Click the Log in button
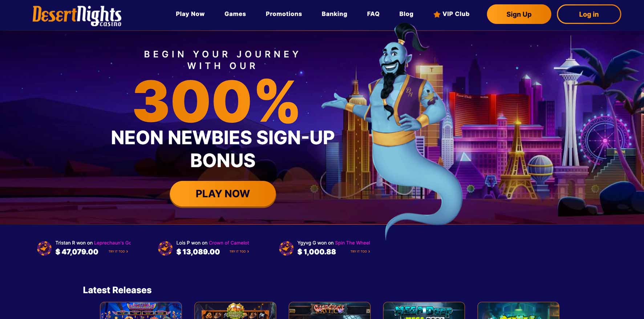The height and width of the screenshot is (319, 644). point(589,14)
